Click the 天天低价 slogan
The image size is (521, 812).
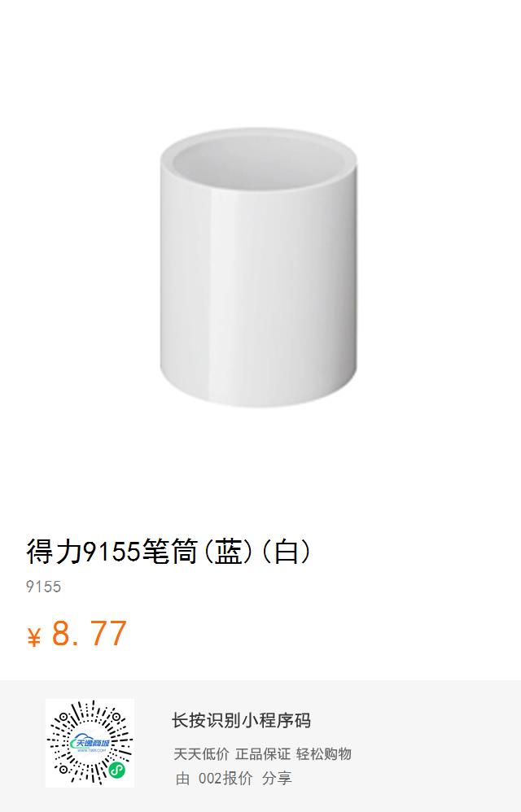(201, 753)
